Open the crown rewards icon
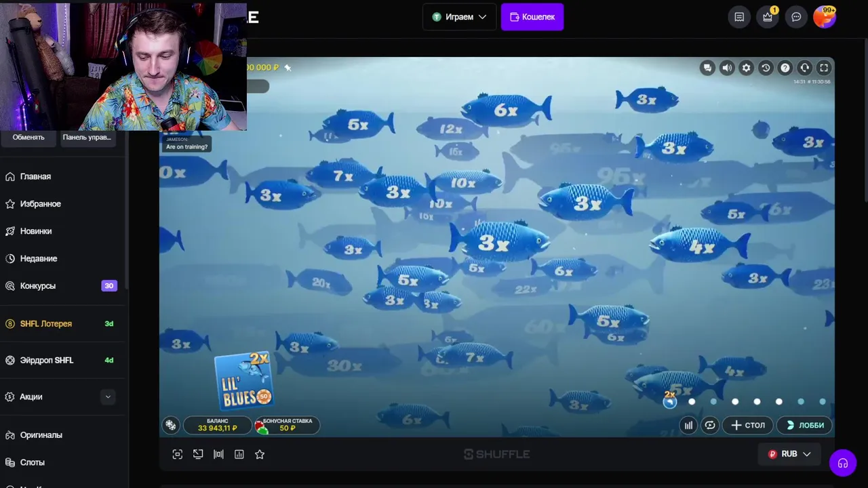This screenshot has width=868, height=488. pyautogui.click(x=768, y=17)
